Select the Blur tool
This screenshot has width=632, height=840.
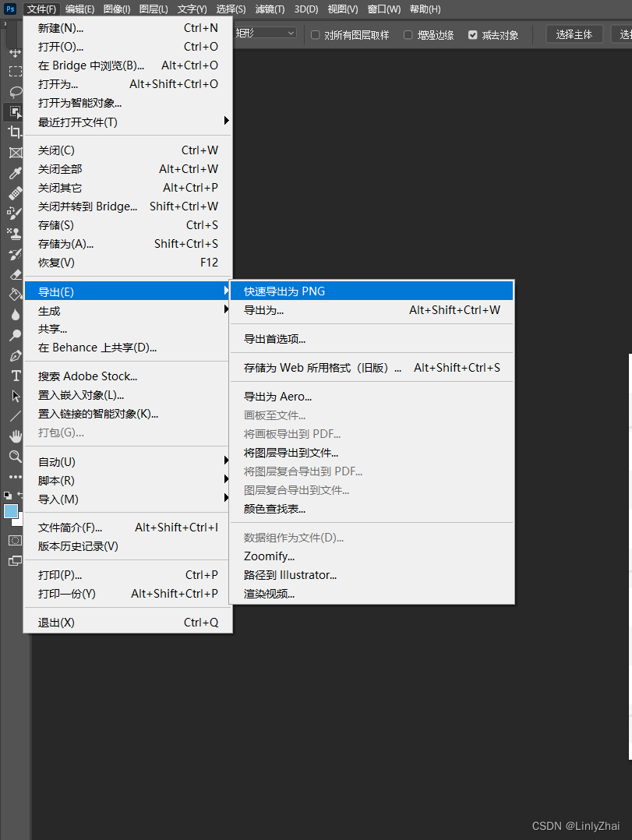click(x=15, y=315)
